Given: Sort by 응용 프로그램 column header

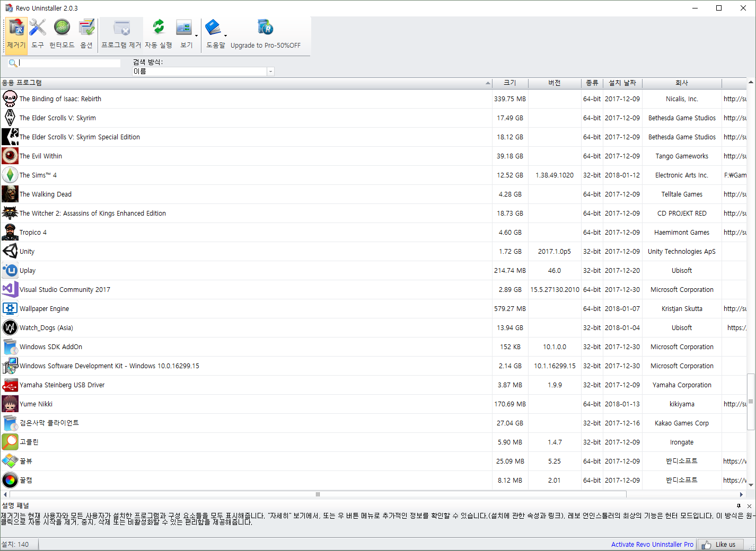Looking at the screenshot, I should click(x=246, y=83).
